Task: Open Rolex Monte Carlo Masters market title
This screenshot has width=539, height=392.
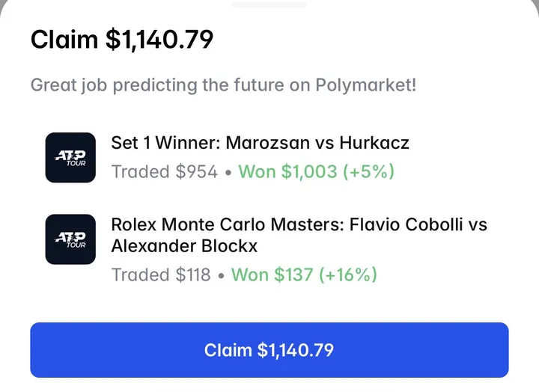Action: [299, 235]
